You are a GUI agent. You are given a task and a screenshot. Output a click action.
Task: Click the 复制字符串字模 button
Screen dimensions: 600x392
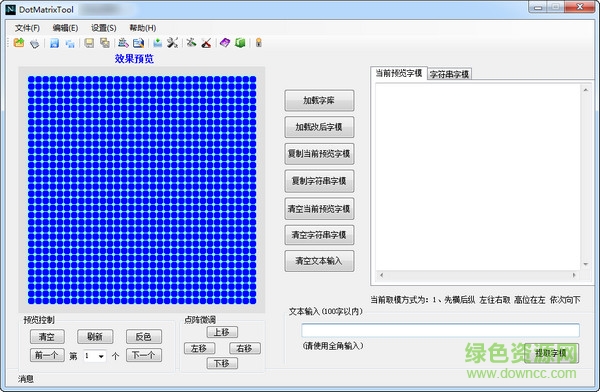point(319,181)
